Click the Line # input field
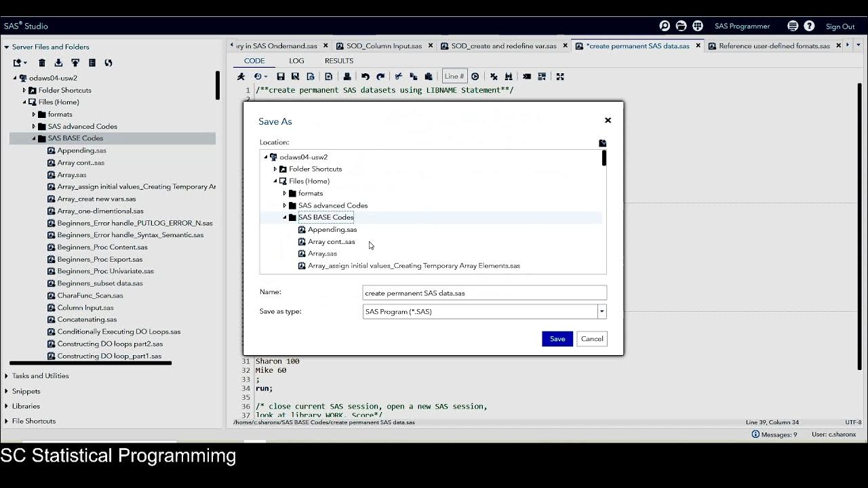The width and height of the screenshot is (868, 488). click(454, 77)
